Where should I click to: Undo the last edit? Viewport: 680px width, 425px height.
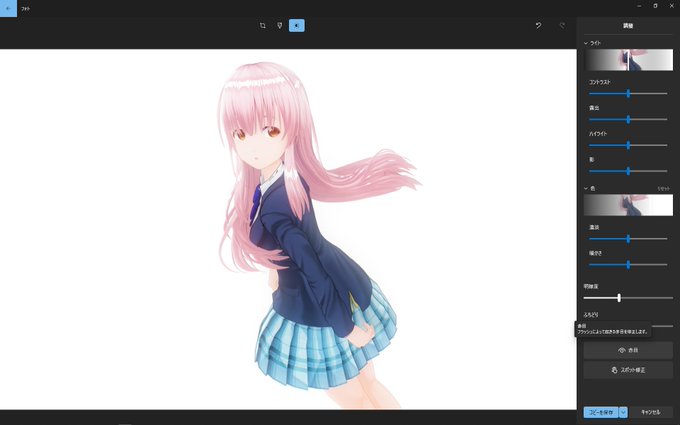pyautogui.click(x=538, y=26)
